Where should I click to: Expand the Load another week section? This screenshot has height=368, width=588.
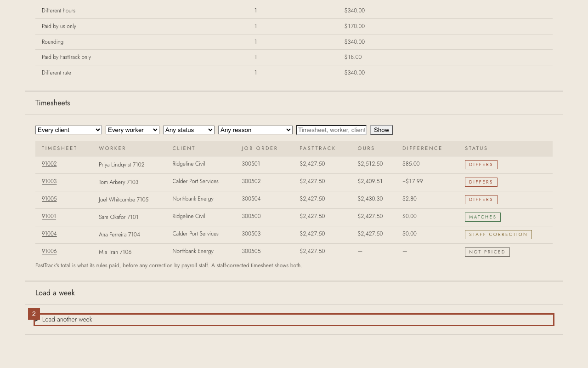[294, 320]
